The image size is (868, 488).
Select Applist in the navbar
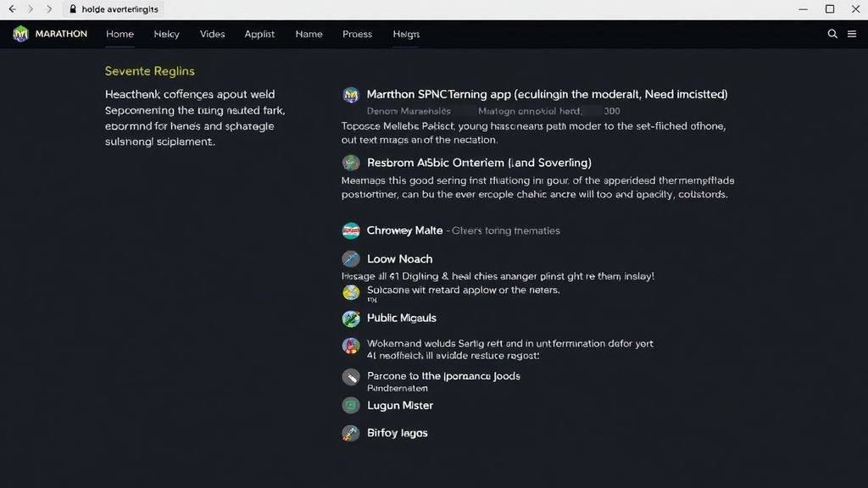pyautogui.click(x=259, y=34)
